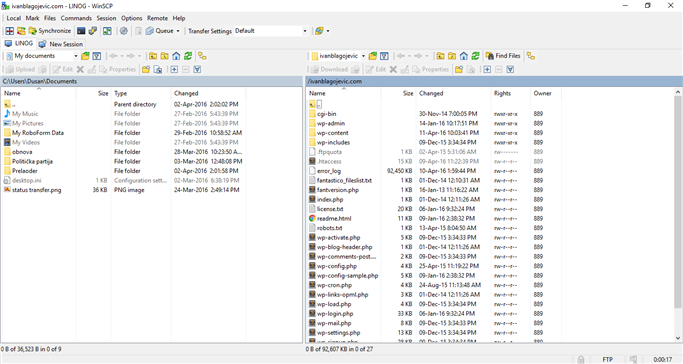
Task: Click remote panel New Folder icon
Action: click(459, 69)
